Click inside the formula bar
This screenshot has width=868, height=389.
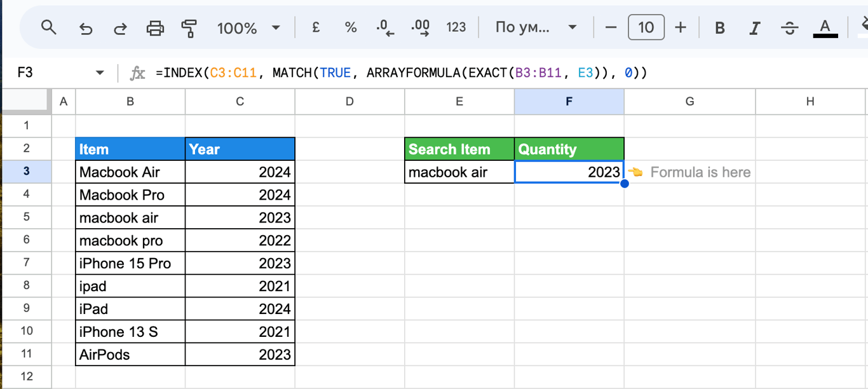(508, 73)
